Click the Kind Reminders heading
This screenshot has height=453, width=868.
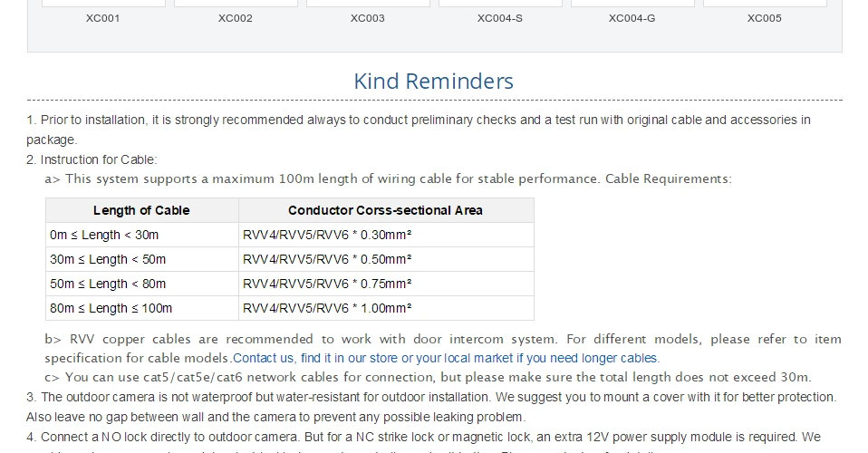434,81
